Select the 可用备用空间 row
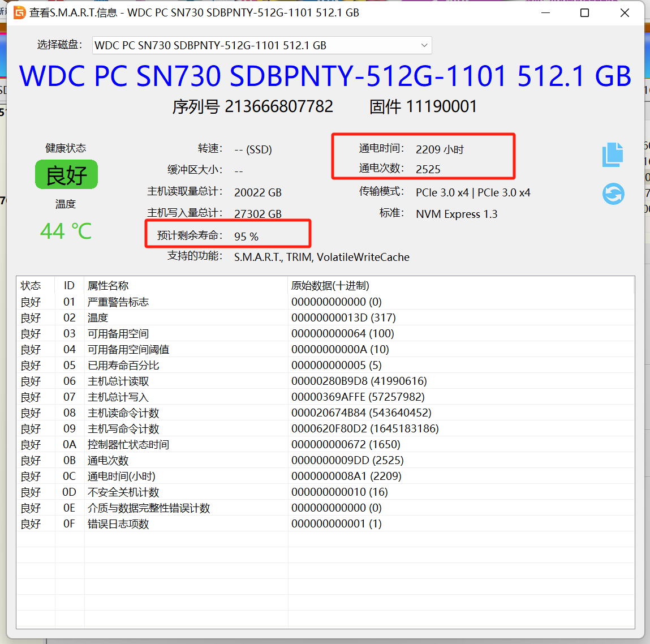The image size is (650, 644). click(325, 333)
